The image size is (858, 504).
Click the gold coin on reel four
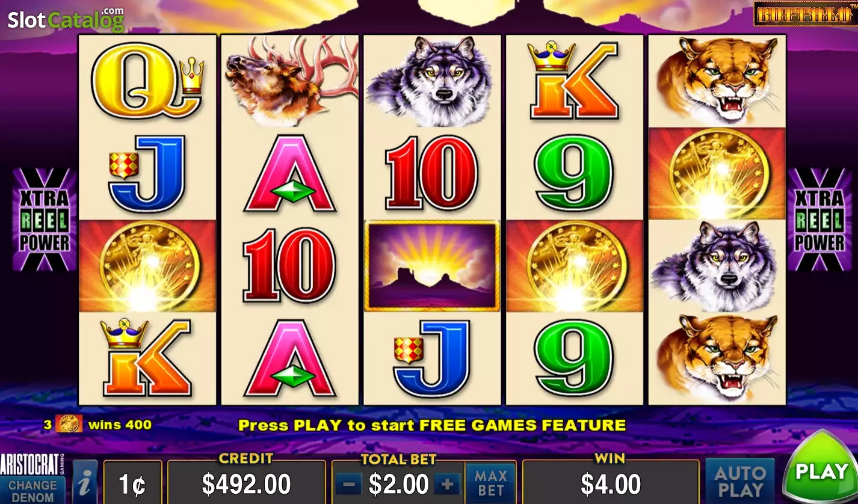[575, 266]
